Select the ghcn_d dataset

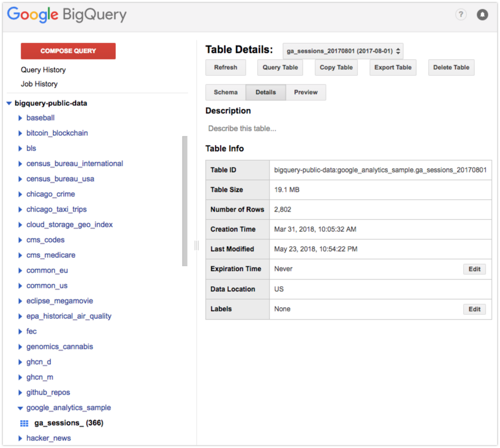[x=39, y=362]
